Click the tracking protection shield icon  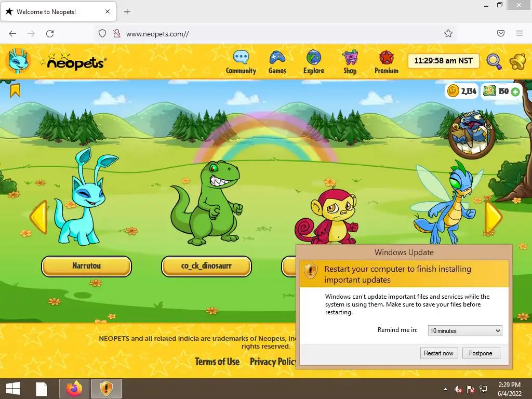102,34
